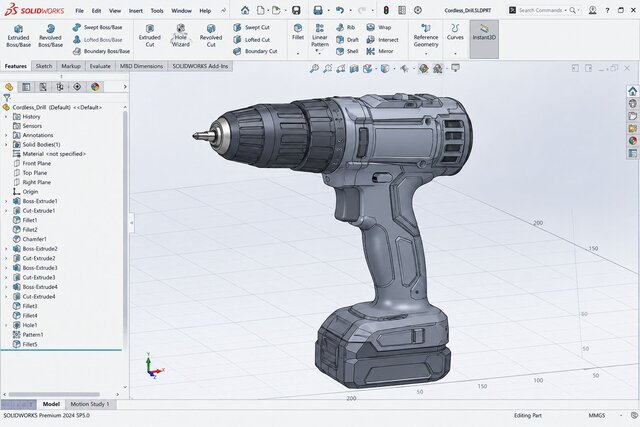Select the Draft feature
The width and height of the screenshot is (640, 427).
347,40
